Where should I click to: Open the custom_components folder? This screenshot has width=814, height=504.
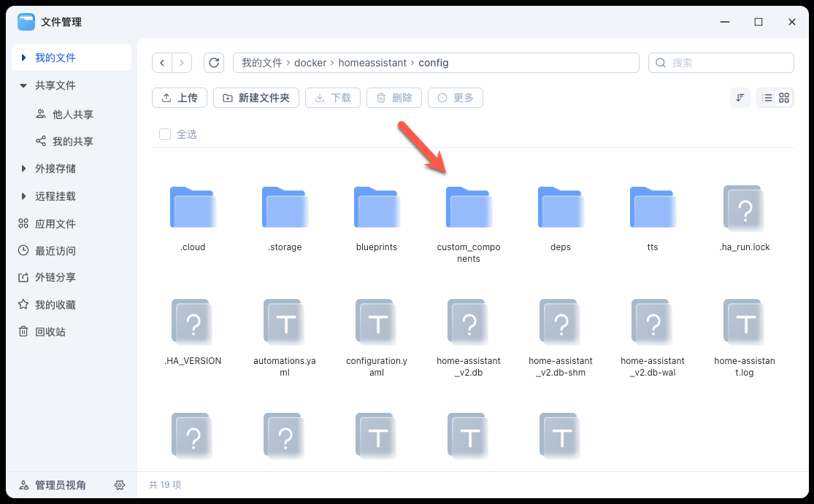click(x=468, y=208)
